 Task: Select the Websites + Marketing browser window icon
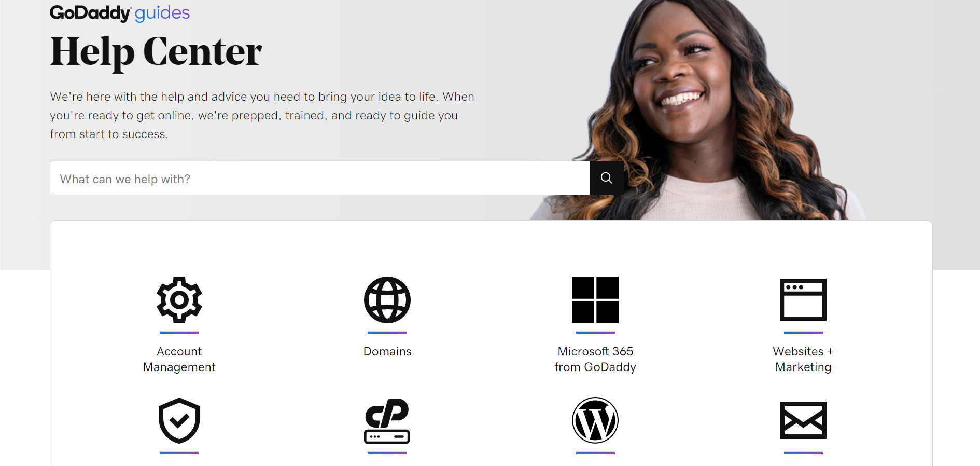click(803, 300)
